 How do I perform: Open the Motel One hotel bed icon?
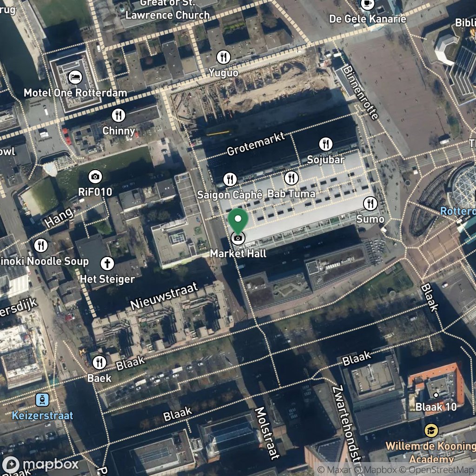[x=75, y=77]
